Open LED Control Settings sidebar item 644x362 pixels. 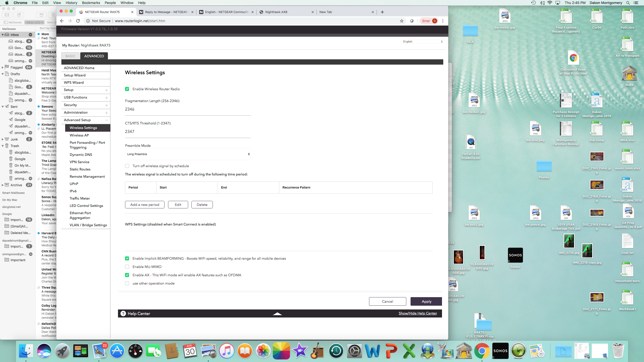(86, 206)
